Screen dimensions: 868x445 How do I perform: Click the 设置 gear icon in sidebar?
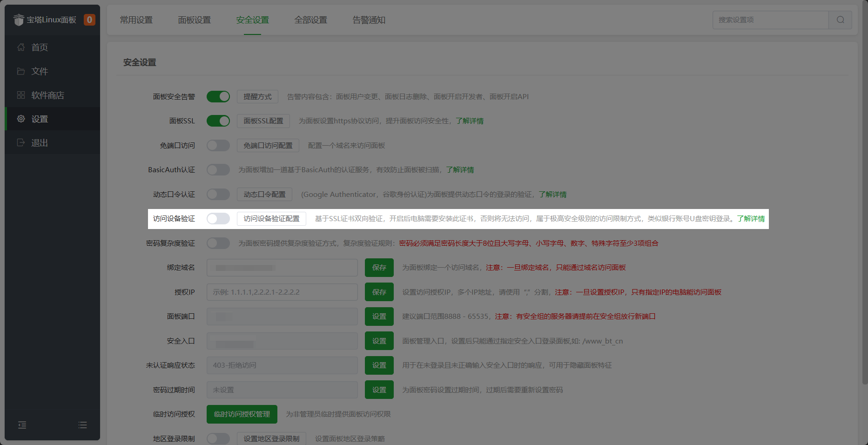(x=20, y=119)
